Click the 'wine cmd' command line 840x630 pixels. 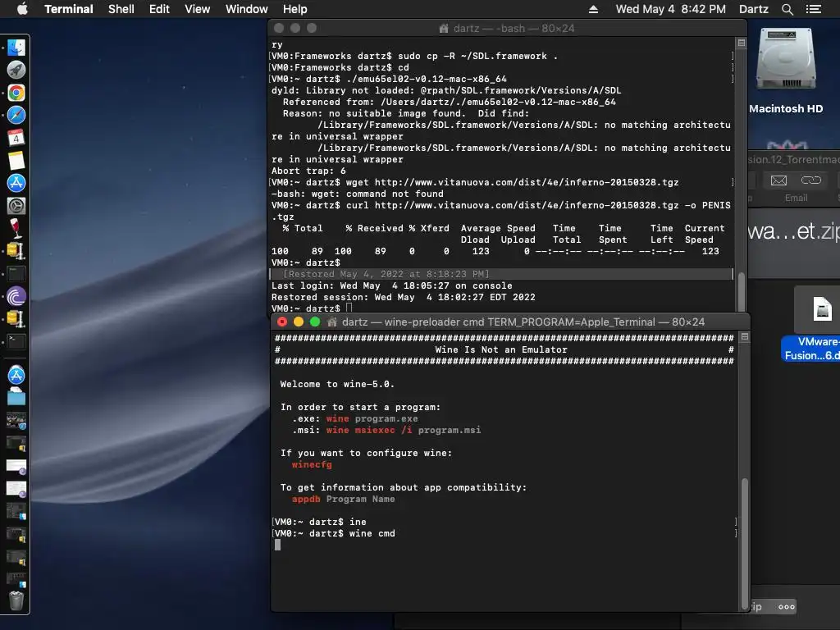[372, 533]
